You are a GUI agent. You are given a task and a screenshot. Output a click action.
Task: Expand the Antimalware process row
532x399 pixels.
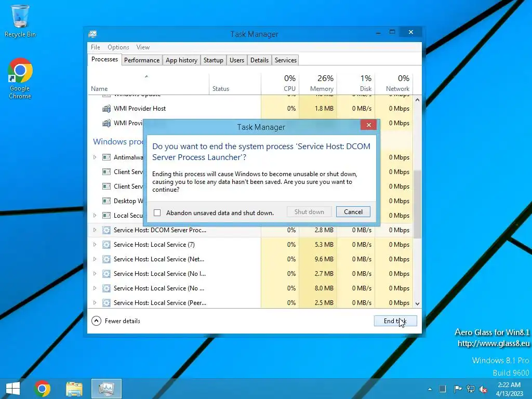[x=95, y=157]
